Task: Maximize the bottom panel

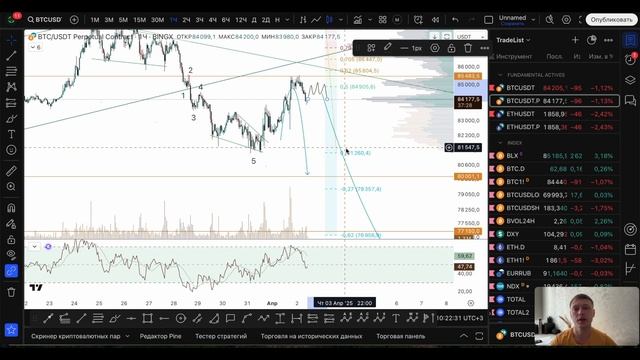Action: (x=479, y=336)
